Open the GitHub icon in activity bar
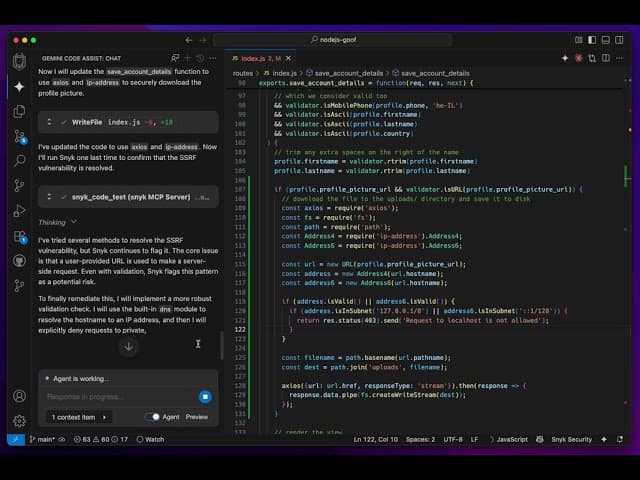The image size is (640, 480). 19,261
